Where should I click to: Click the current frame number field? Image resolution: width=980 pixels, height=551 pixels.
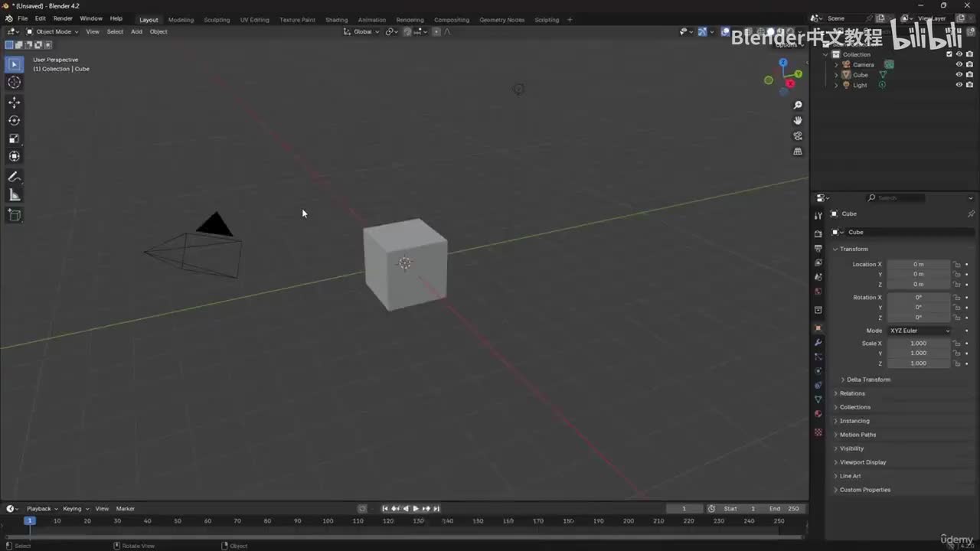[x=684, y=509]
